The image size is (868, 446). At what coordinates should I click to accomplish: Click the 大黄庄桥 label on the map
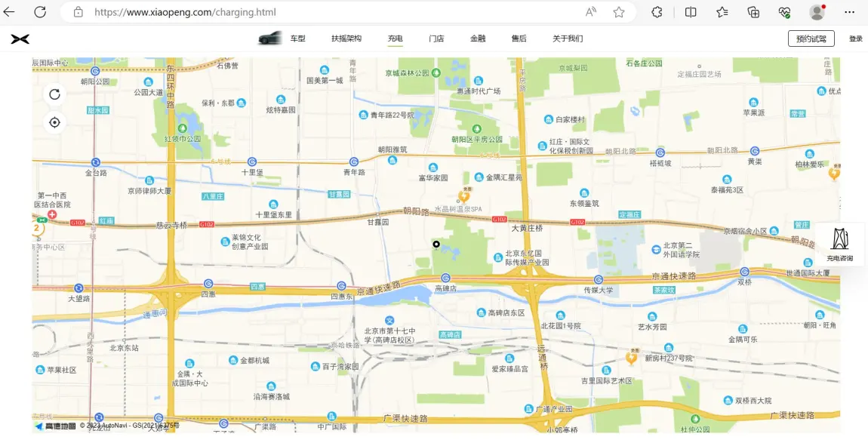pos(527,228)
